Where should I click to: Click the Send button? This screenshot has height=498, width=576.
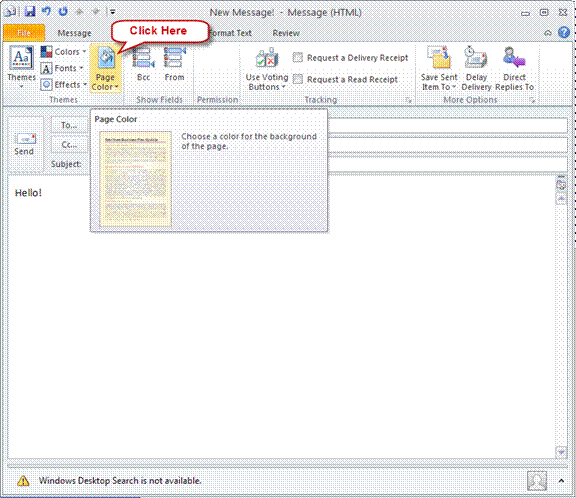tap(24, 144)
